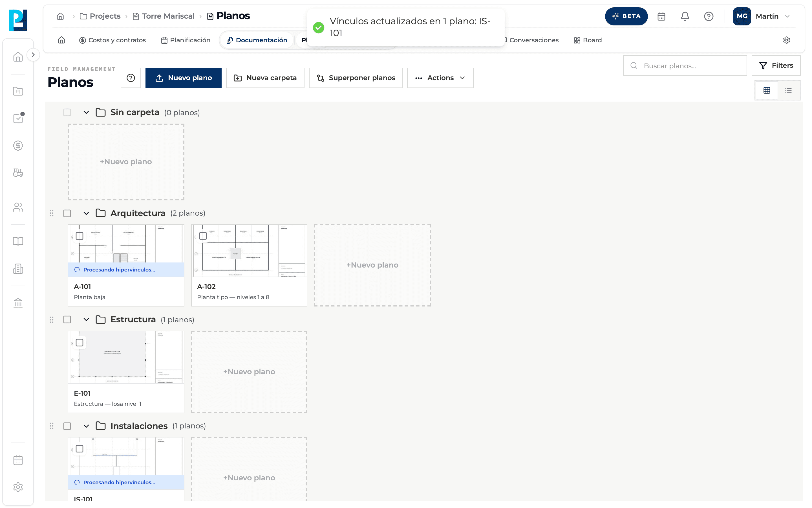Screen dimensions: 812x508
Task: Open the sidebar settings gear icon
Action: 18,487
